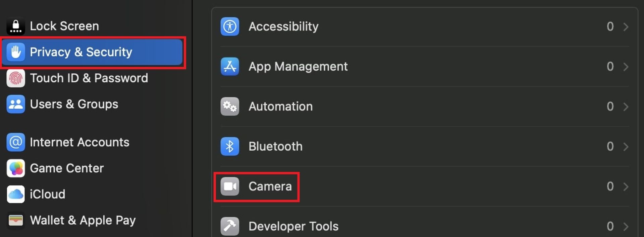Click the Bluetooth symbol icon
This screenshot has height=237, width=644.
pyautogui.click(x=230, y=146)
